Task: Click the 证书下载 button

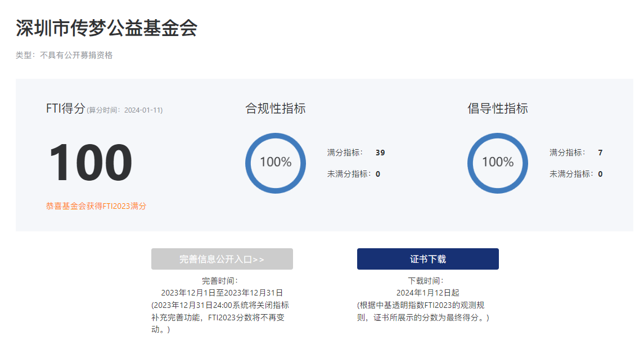Action: 427,259
